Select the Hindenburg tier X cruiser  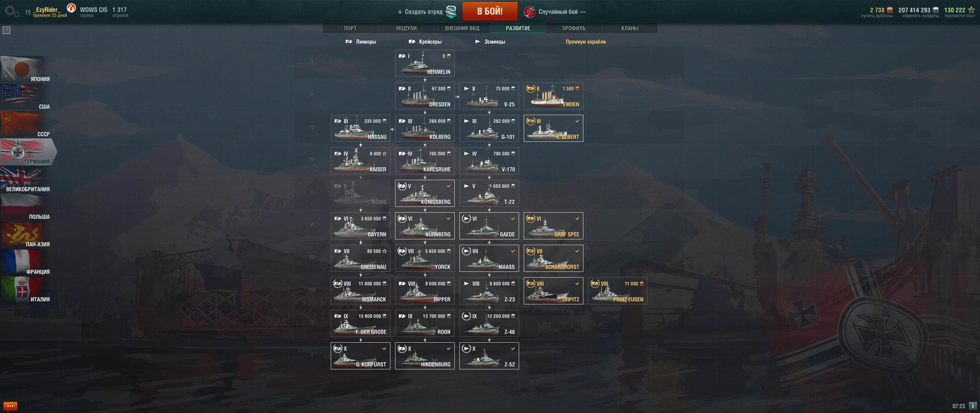[425, 356]
